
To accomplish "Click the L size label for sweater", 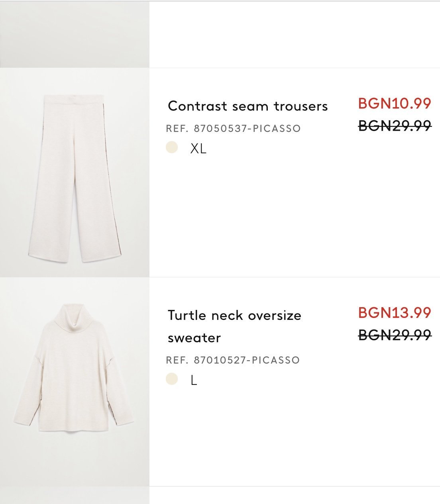I will pos(194,380).
